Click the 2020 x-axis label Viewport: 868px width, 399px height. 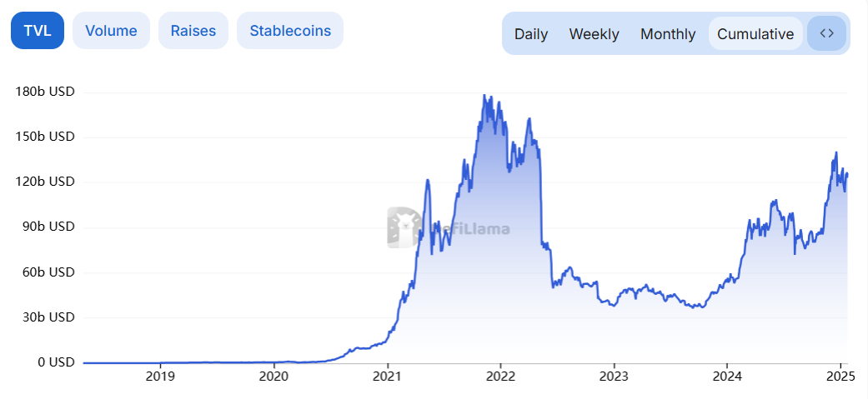coord(273,376)
